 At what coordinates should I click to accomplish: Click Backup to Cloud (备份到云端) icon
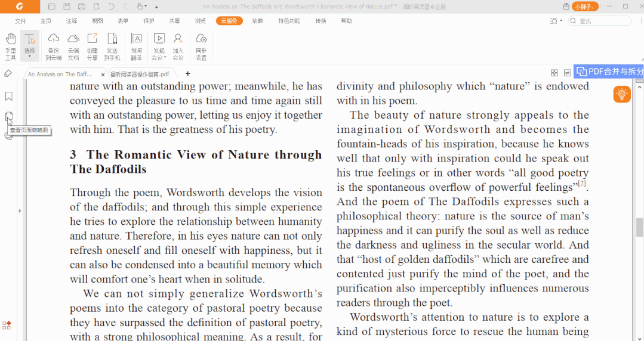(x=53, y=46)
